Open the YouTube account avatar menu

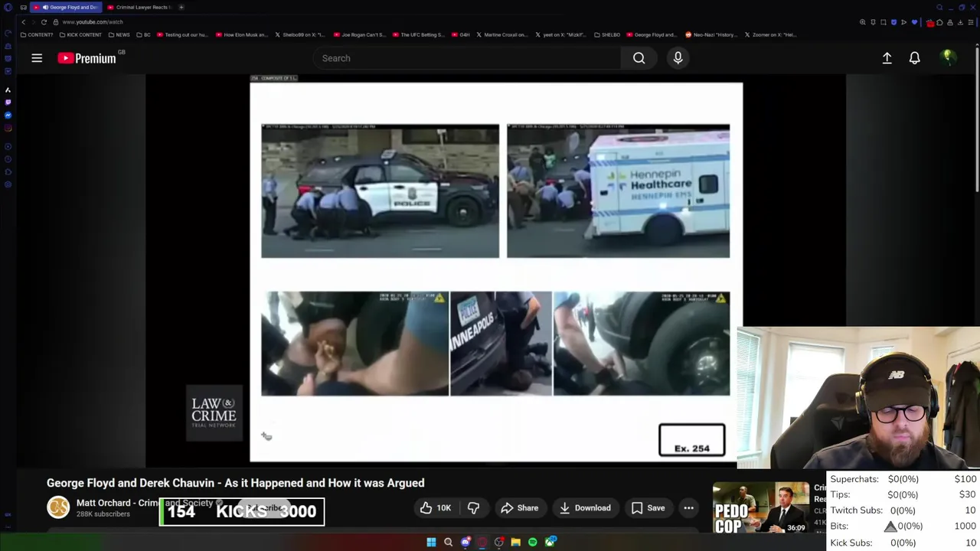click(x=948, y=57)
